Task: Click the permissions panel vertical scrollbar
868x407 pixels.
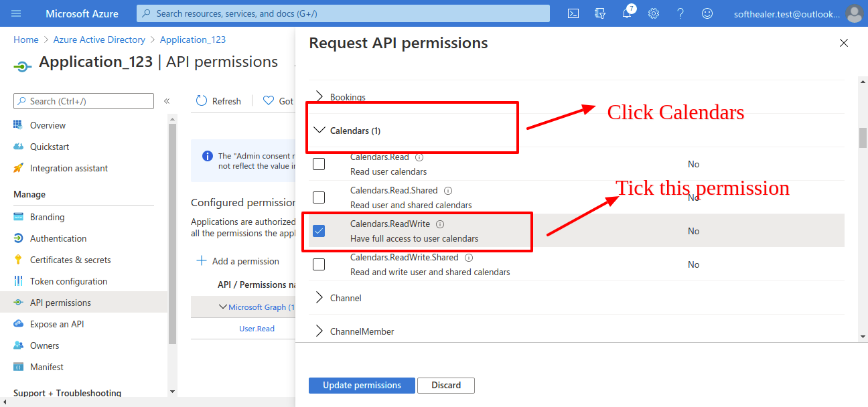Action: 863,137
